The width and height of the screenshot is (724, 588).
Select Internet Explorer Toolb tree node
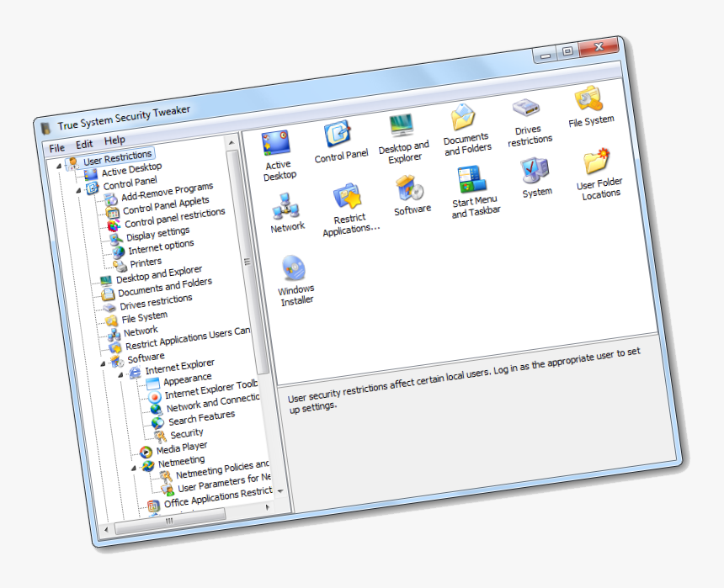click(211, 389)
